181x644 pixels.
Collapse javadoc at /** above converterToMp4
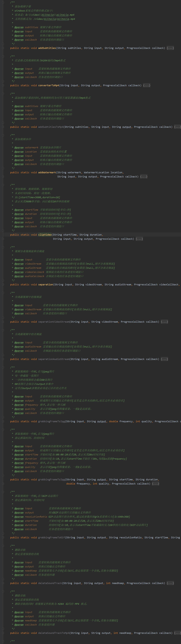coord(3,56)
